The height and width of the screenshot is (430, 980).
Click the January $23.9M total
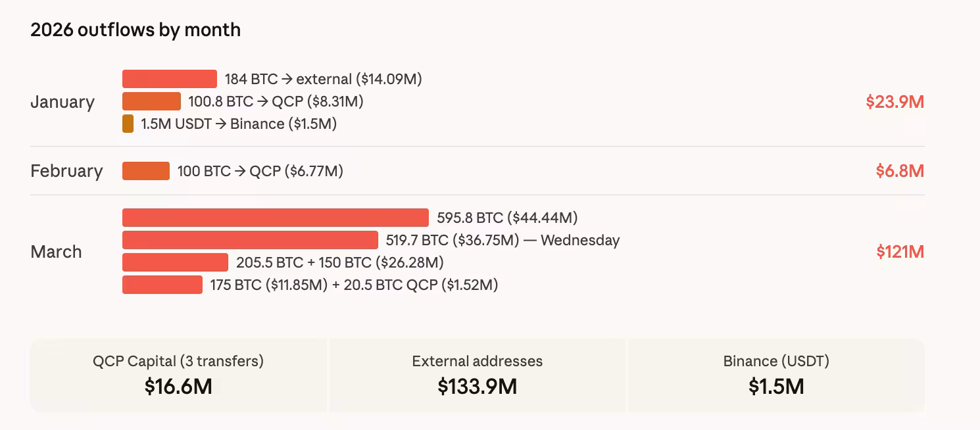pos(894,102)
